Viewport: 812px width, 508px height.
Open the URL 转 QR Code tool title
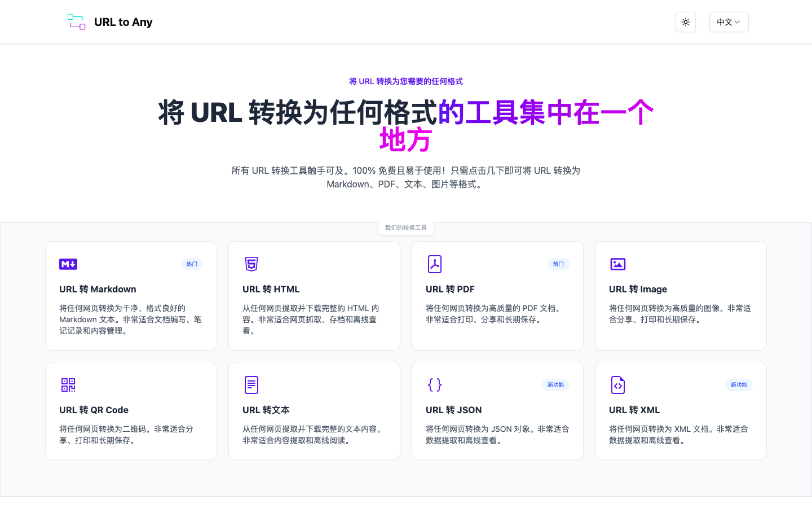(x=94, y=410)
